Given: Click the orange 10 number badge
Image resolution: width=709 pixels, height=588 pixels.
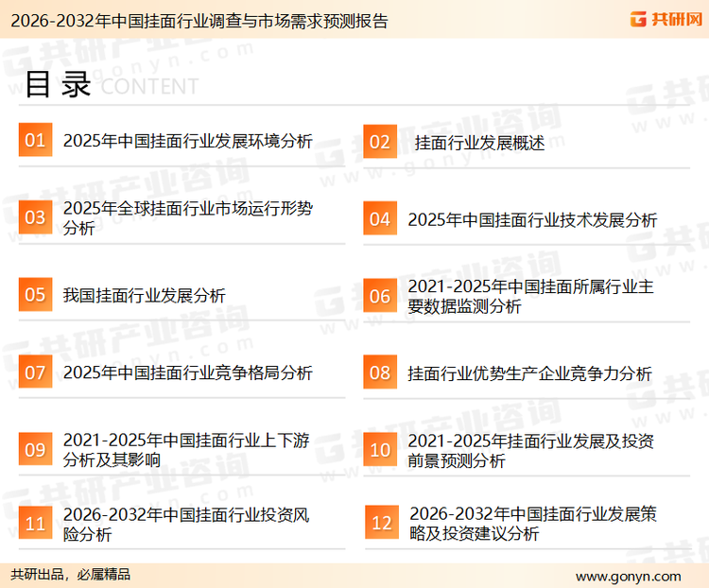Looking at the screenshot, I should tap(380, 450).
